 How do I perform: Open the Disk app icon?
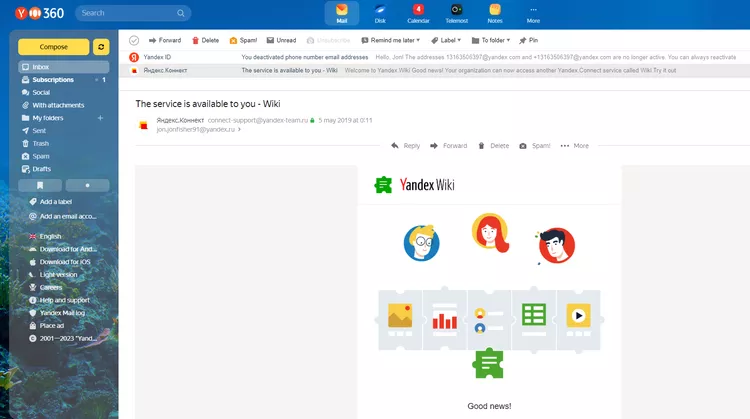tap(380, 13)
